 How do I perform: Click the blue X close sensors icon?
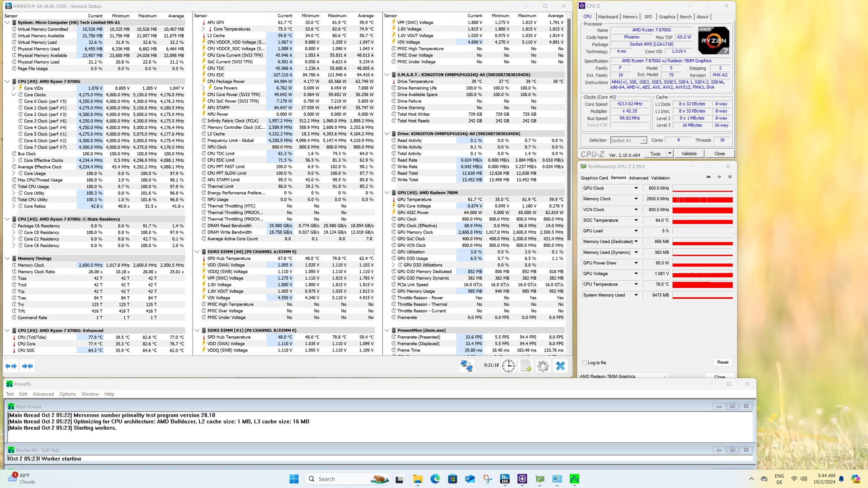click(x=560, y=366)
